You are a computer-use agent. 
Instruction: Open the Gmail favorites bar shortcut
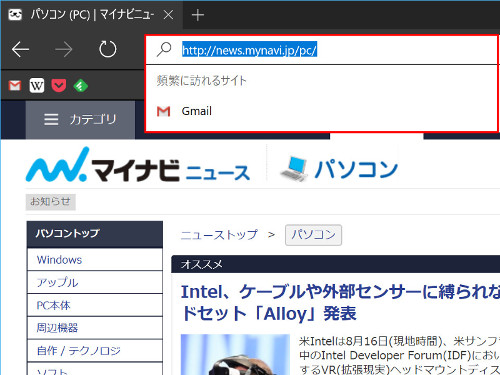pyautogui.click(x=15, y=86)
